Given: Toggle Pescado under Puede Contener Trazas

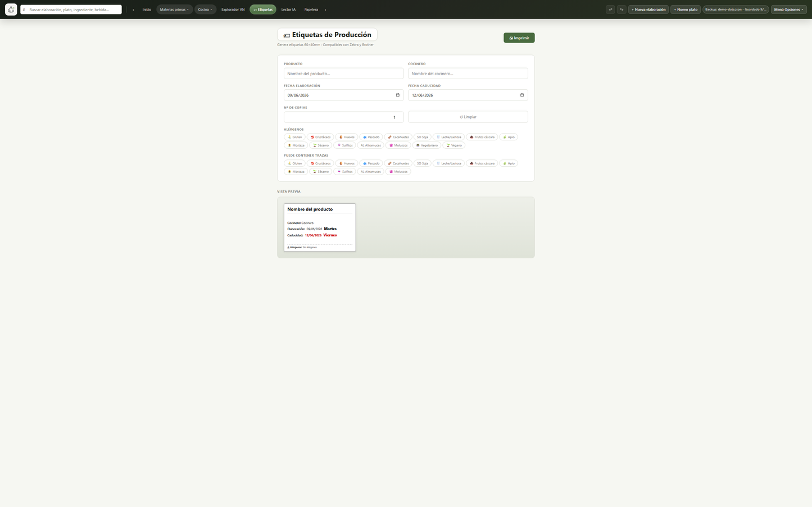Looking at the screenshot, I should click(x=371, y=163).
